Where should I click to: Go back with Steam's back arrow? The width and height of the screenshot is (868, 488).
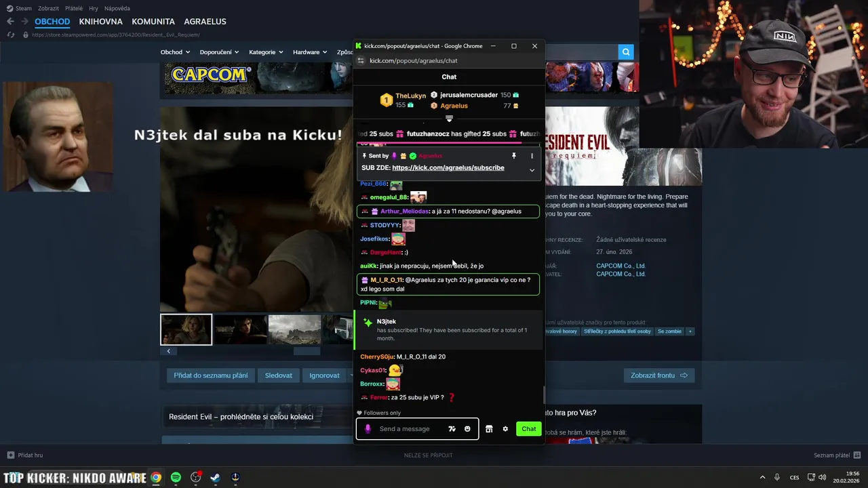10,21
